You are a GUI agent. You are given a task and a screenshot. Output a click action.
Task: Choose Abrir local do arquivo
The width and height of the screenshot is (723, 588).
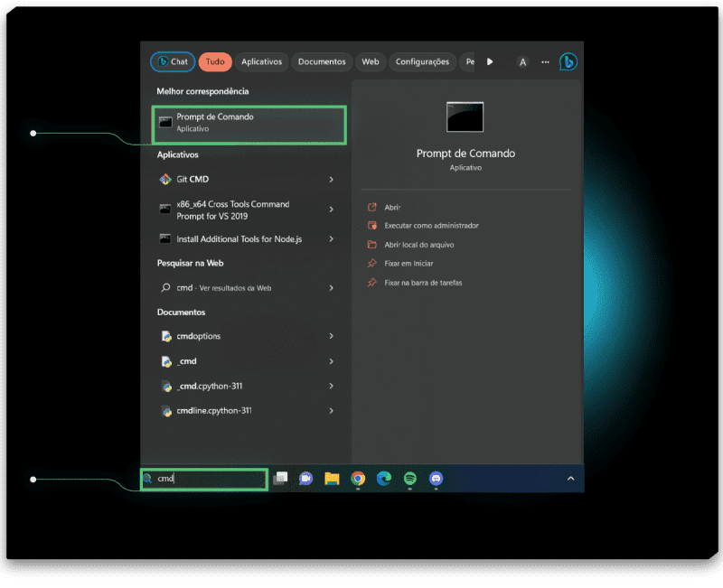click(x=419, y=245)
